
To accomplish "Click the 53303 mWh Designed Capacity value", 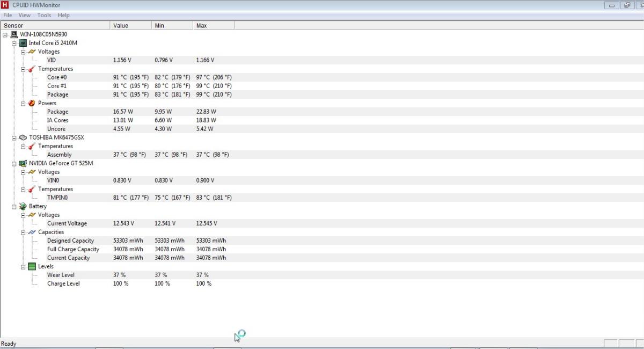I will pyautogui.click(x=128, y=241).
